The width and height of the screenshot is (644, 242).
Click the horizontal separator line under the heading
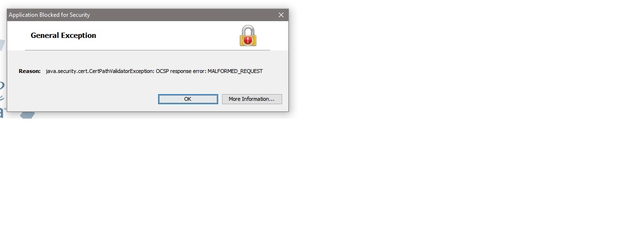[148, 50]
